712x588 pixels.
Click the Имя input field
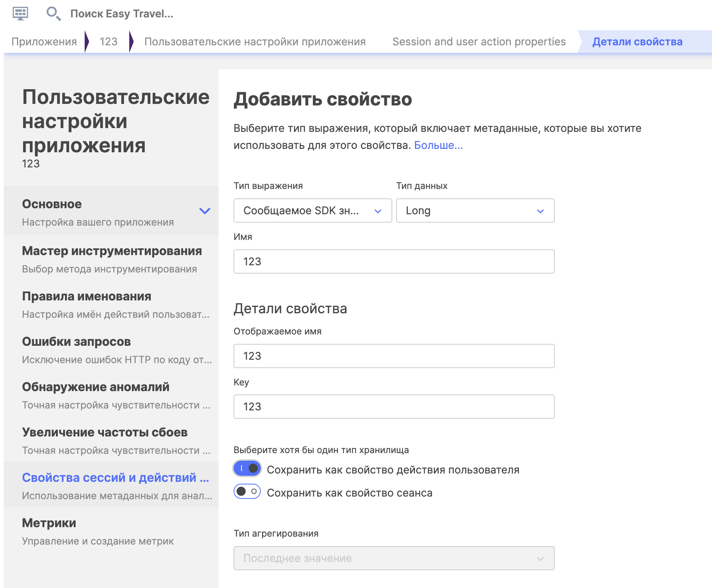click(394, 262)
